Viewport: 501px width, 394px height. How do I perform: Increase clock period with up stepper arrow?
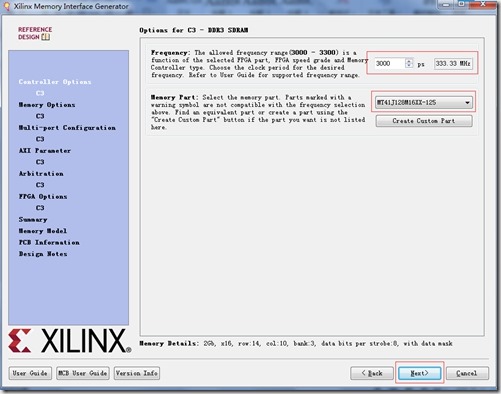(x=409, y=61)
